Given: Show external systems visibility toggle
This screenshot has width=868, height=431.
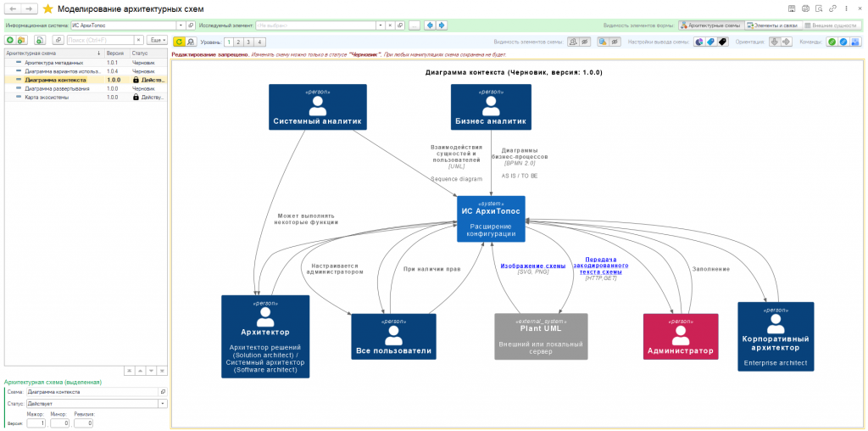Looking at the screenshot, I should pos(604,42).
